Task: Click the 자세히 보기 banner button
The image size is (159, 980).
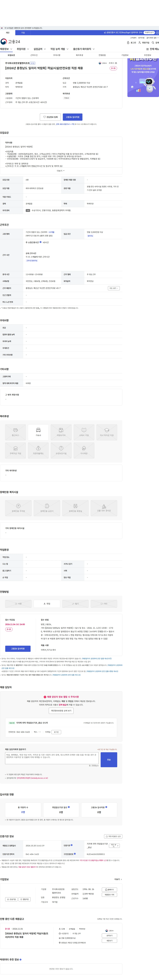Action: coord(149,33)
